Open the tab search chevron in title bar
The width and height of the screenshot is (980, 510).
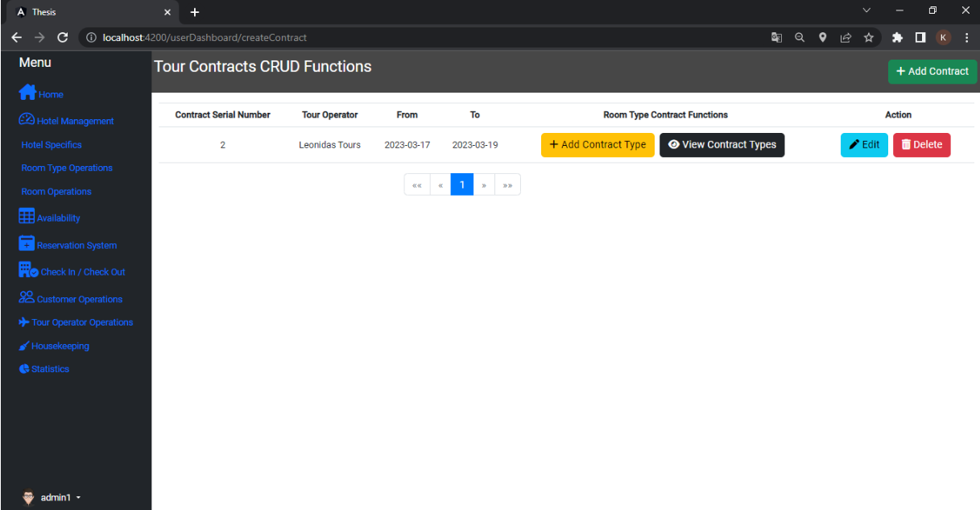[x=866, y=10]
